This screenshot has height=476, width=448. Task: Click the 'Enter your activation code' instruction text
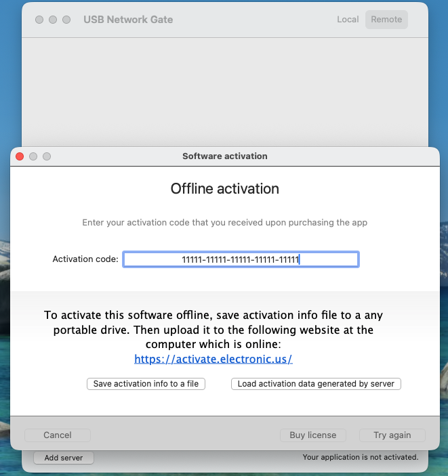point(224,223)
